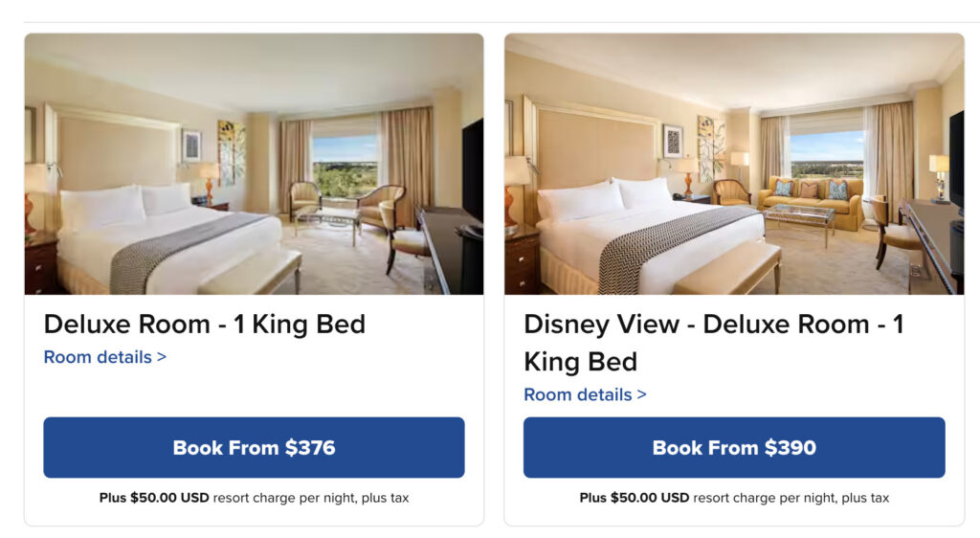Click the Book From $376 button
Screen dimensions: 980x538
tap(254, 447)
